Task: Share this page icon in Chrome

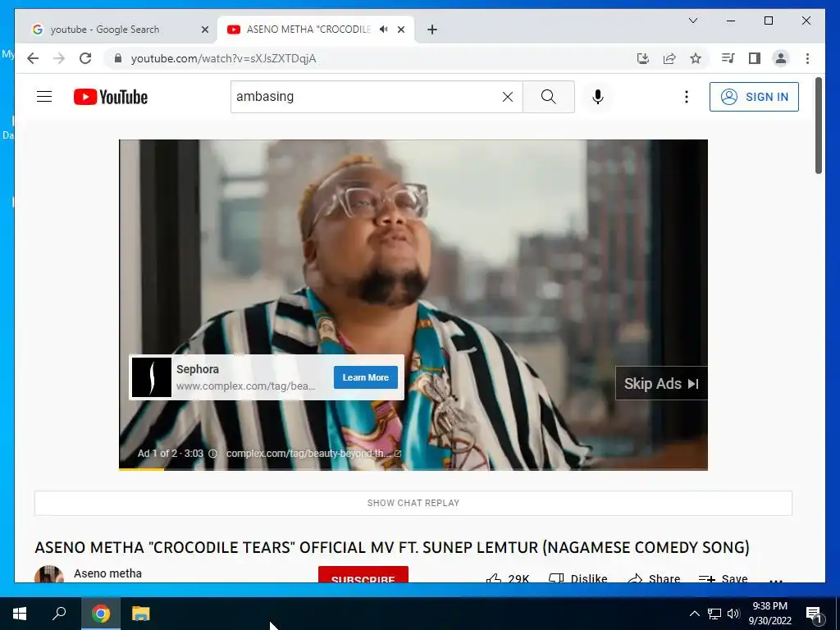Action: 669,58
